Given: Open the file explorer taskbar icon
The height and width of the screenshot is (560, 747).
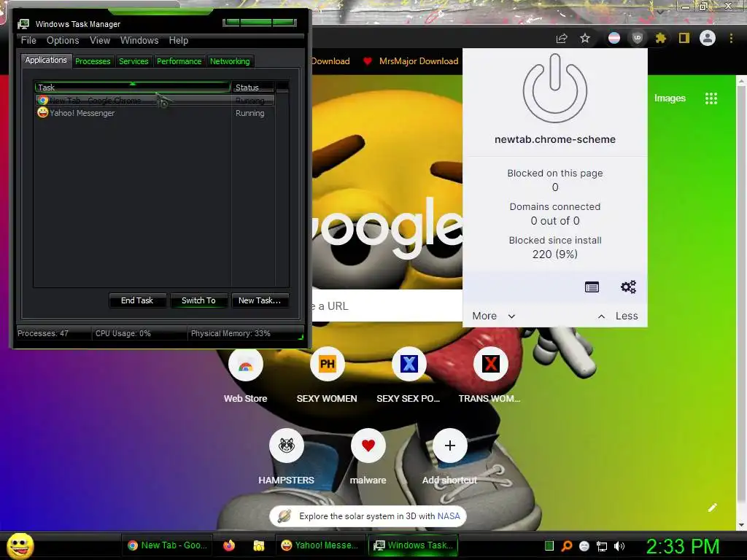Looking at the screenshot, I should click(x=259, y=545).
